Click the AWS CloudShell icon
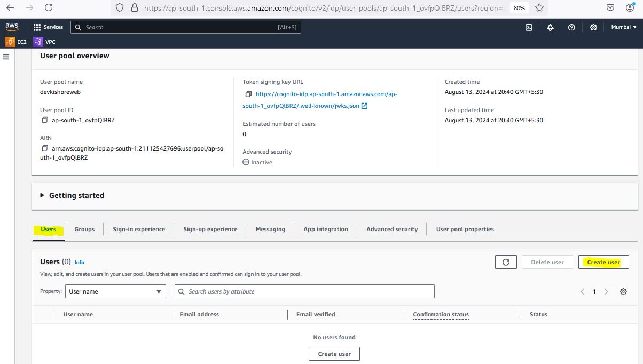This screenshot has height=364, width=643. click(x=528, y=27)
